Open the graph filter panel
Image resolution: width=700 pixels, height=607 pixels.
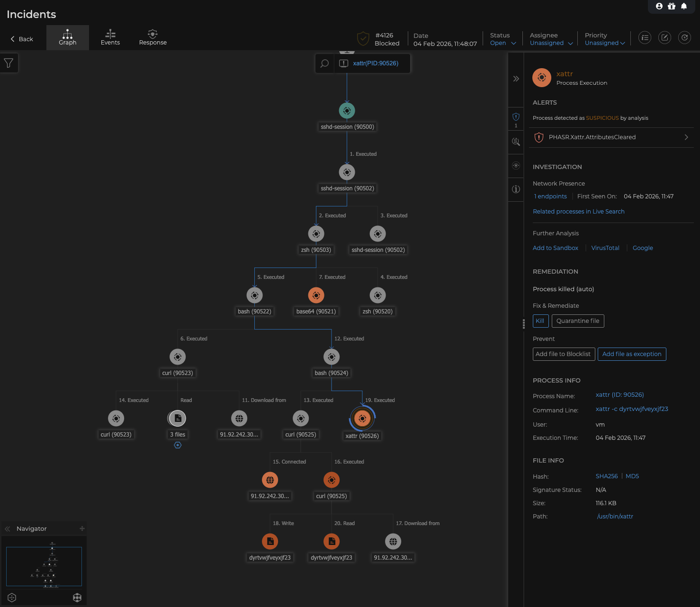pyautogui.click(x=9, y=62)
